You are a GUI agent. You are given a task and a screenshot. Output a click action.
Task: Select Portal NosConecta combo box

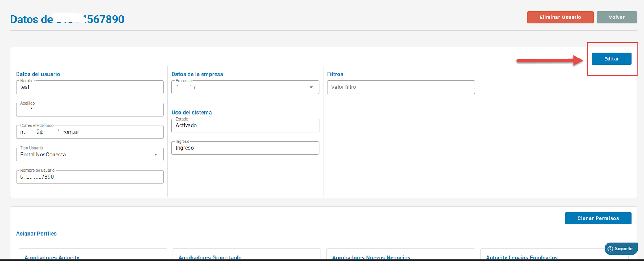pos(90,154)
